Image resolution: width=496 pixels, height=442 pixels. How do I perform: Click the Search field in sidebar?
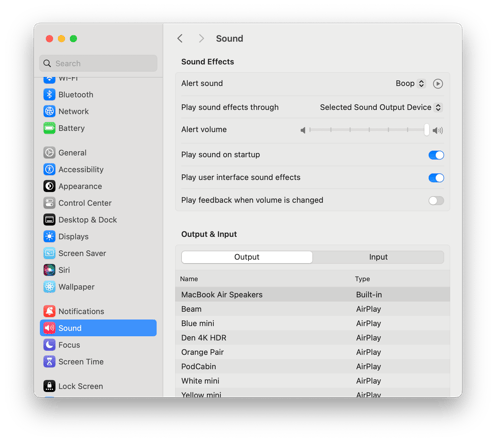98,63
